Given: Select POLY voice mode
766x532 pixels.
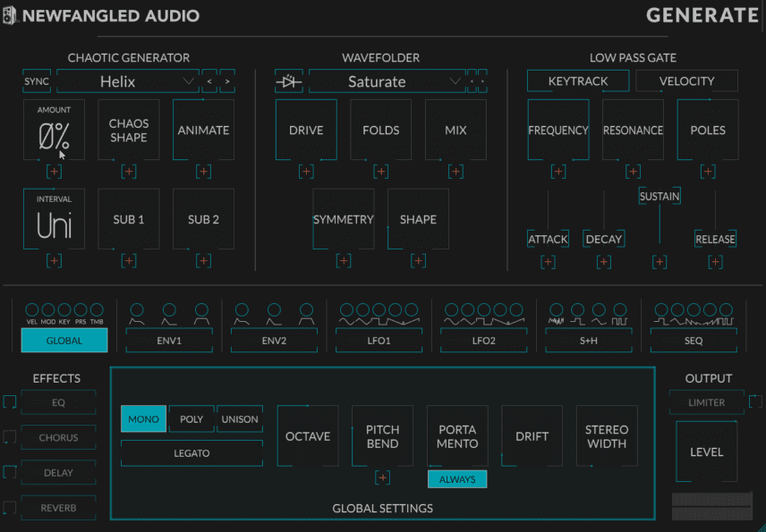Looking at the screenshot, I should click(x=191, y=419).
